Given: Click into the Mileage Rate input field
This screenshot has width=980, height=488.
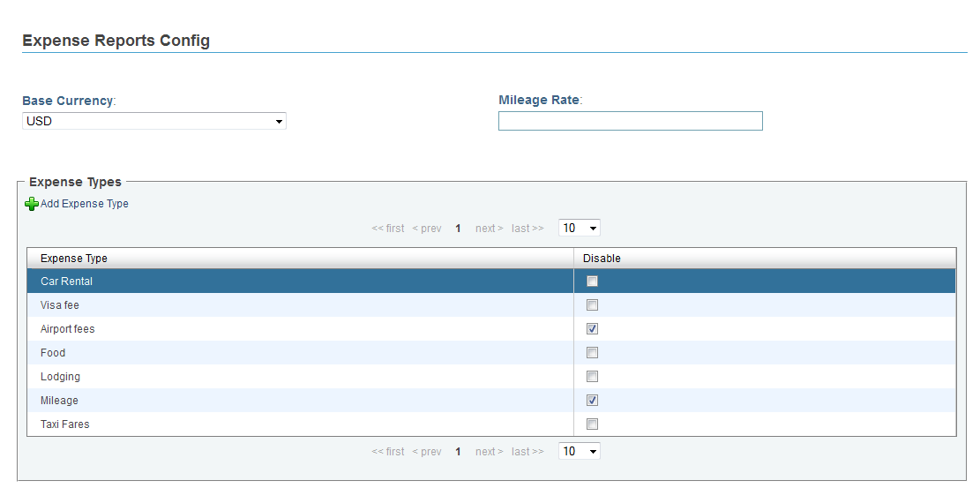Looking at the screenshot, I should 630,121.
